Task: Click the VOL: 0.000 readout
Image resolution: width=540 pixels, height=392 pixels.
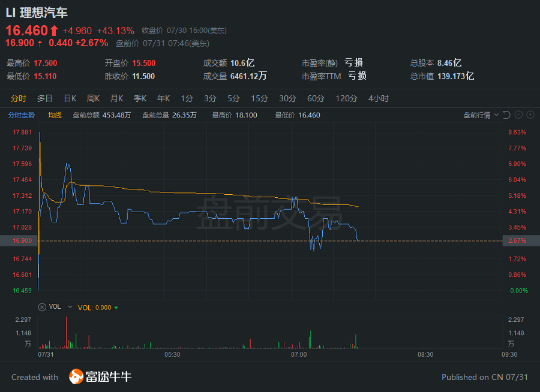Action: (x=94, y=307)
